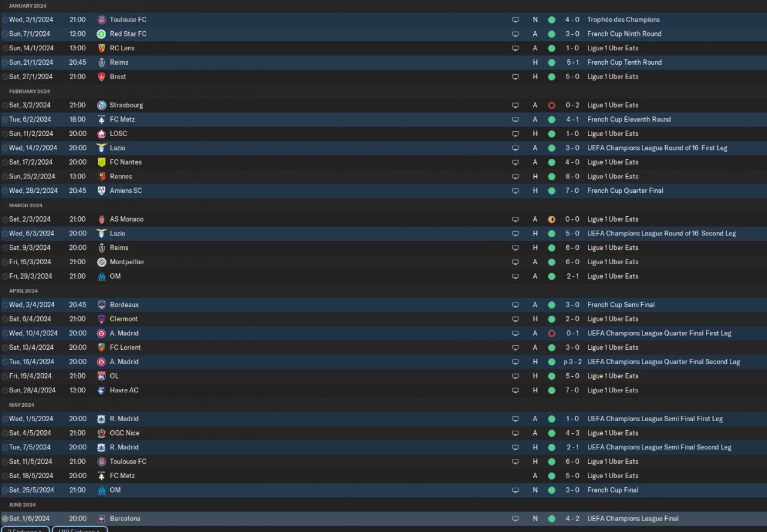Click the TV broadcast icon for RC Lens match
This screenshot has height=532, width=767.
[x=515, y=49]
